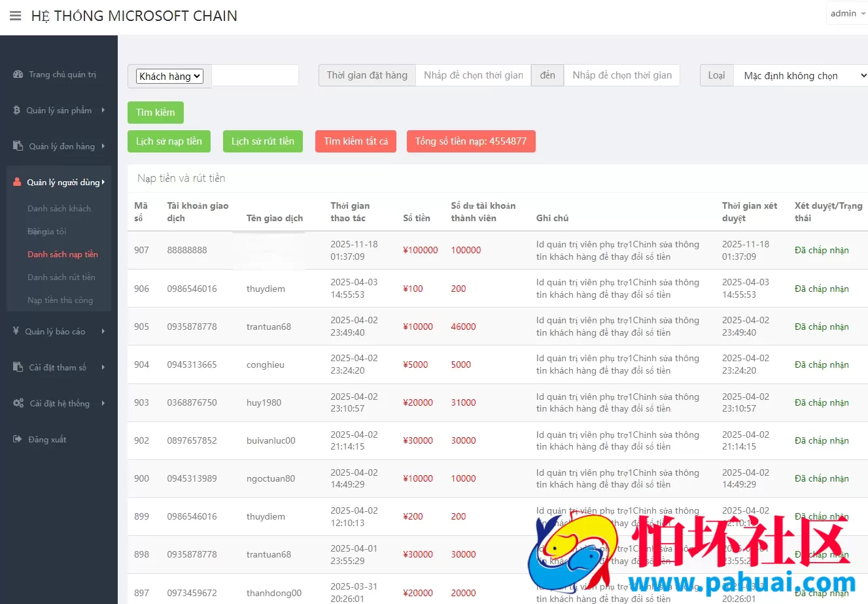Expand the Quản lý sản phẩm submenu arrow
This screenshot has width=868, height=604.
pos(103,111)
